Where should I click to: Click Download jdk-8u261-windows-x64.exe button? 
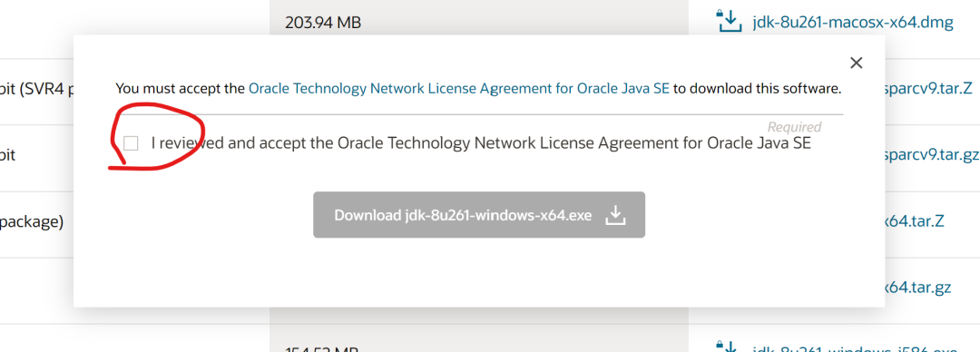coord(479,214)
